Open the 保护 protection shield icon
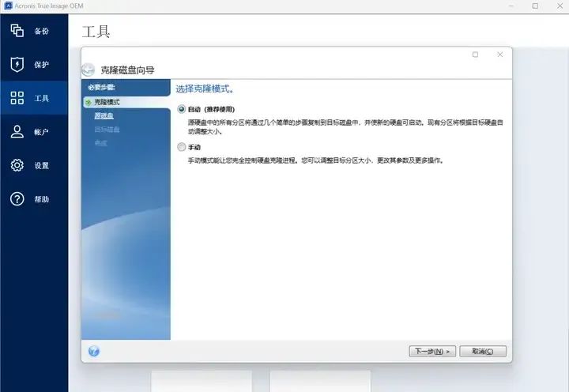Viewport: 569px width, 392px height. 17,64
